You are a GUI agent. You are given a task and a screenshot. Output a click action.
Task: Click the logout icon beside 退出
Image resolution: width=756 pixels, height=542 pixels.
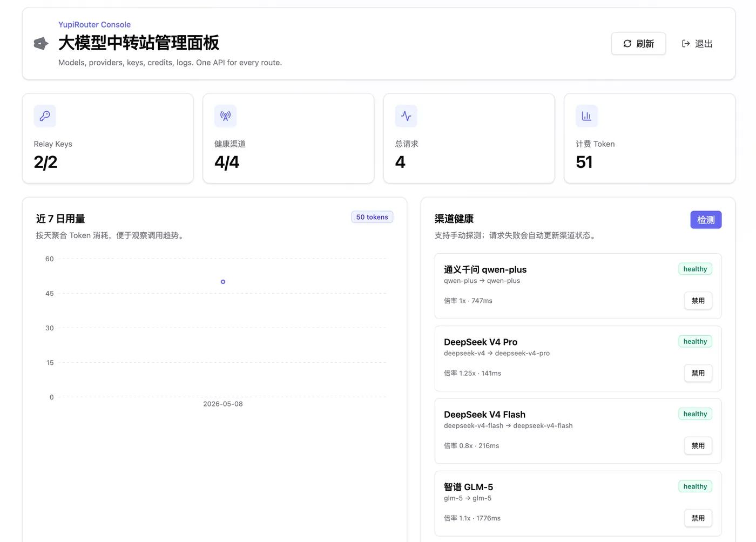point(686,44)
